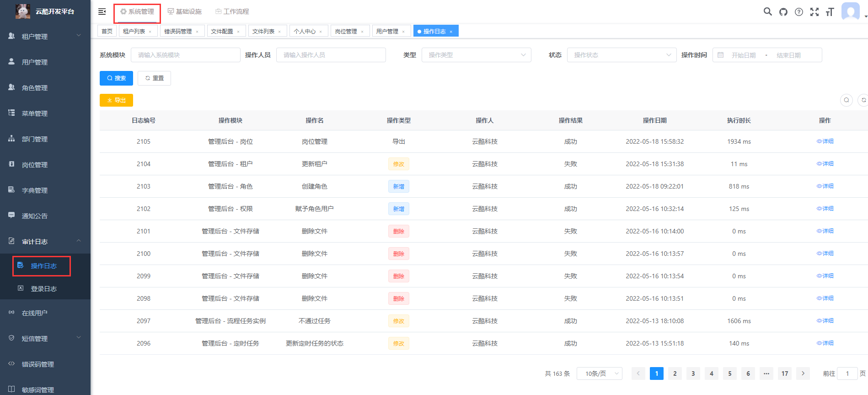Open the GitHub source link icon
The height and width of the screenshot is (395, 868).
point(783,12)
